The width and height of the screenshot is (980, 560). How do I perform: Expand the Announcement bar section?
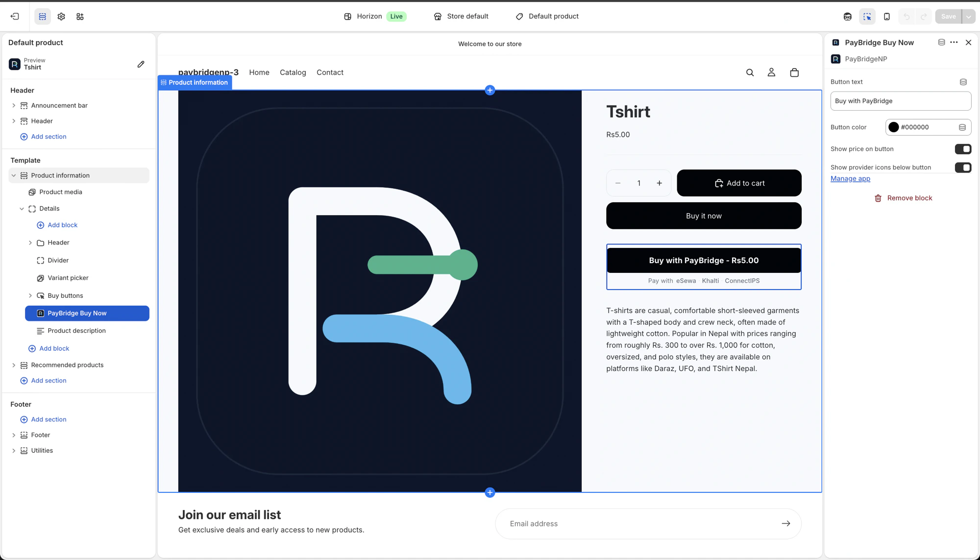point(14,105)
